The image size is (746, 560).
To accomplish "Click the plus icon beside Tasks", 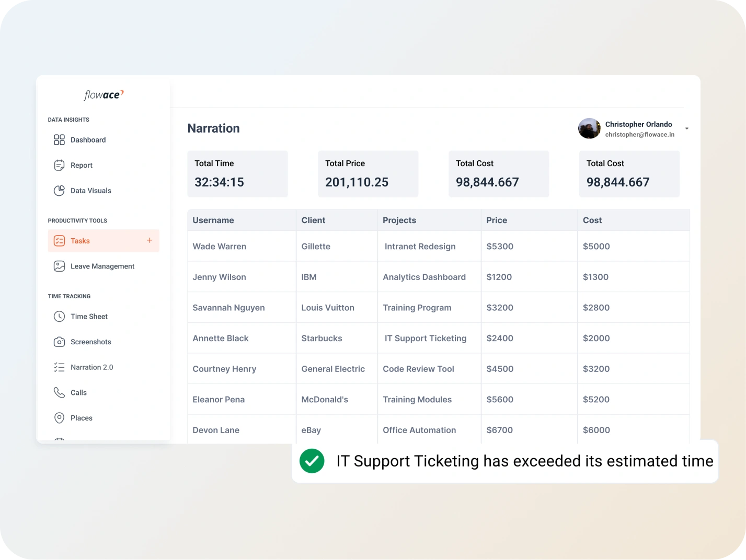I will [x=150, y=240].
